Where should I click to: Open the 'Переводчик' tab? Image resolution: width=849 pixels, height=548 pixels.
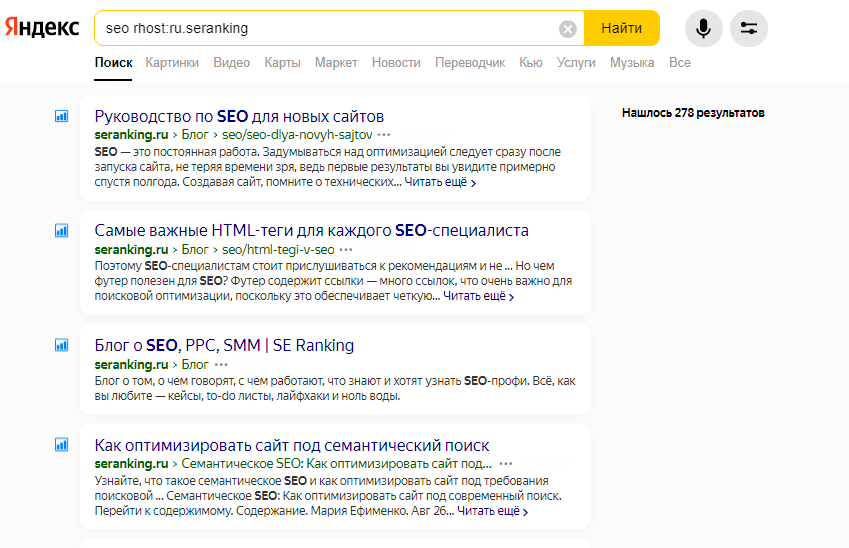point(470,63)
